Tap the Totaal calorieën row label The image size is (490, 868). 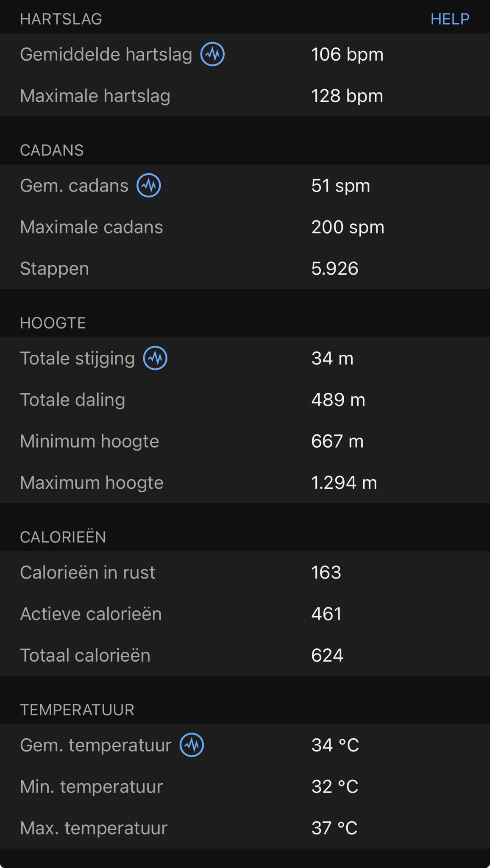85,655
